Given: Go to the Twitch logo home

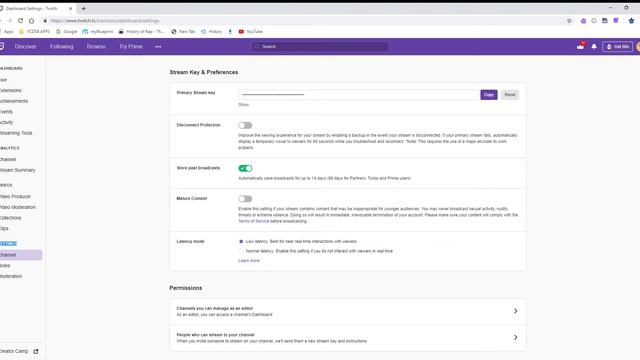Looking at the screenshot, I should (2, 46).
